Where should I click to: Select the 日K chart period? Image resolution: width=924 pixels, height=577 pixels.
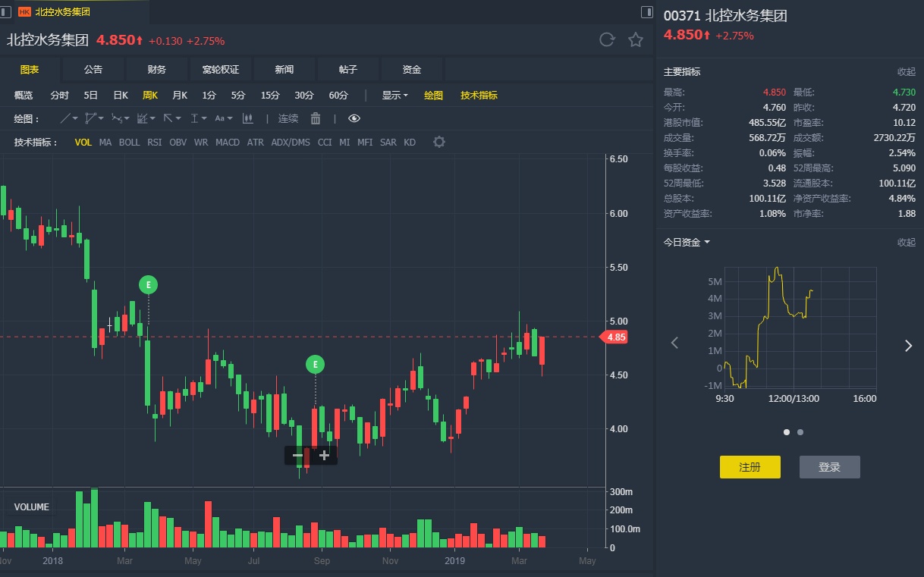click(x=121, y=95)
